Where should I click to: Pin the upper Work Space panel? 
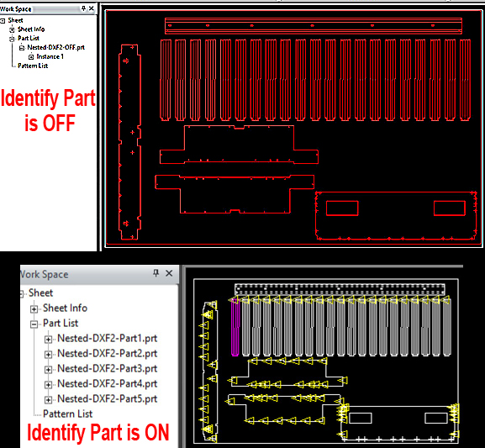pyautogui.click(x=83, y=8)
